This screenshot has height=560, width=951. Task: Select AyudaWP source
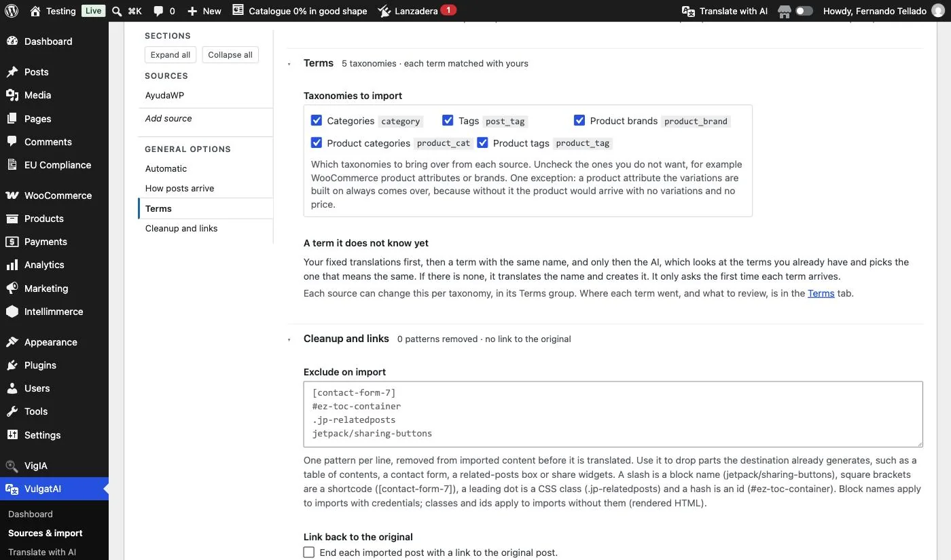click(x=164, y=95)
